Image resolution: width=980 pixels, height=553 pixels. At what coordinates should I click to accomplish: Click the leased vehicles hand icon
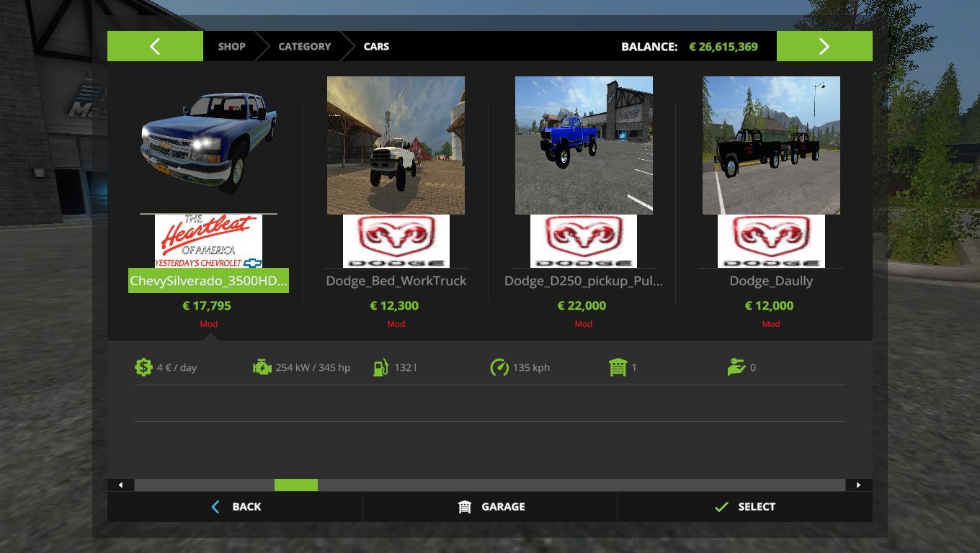(x=736, y=367)
